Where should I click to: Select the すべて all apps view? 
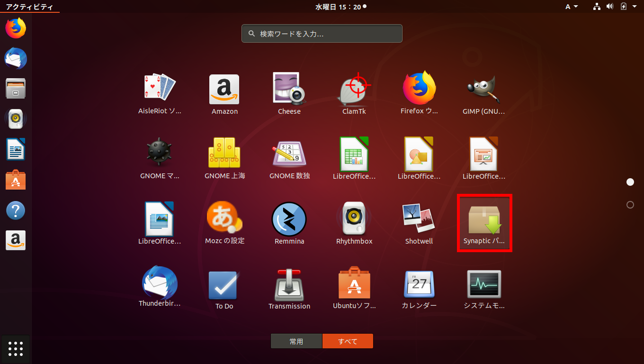tap(348, 341)
